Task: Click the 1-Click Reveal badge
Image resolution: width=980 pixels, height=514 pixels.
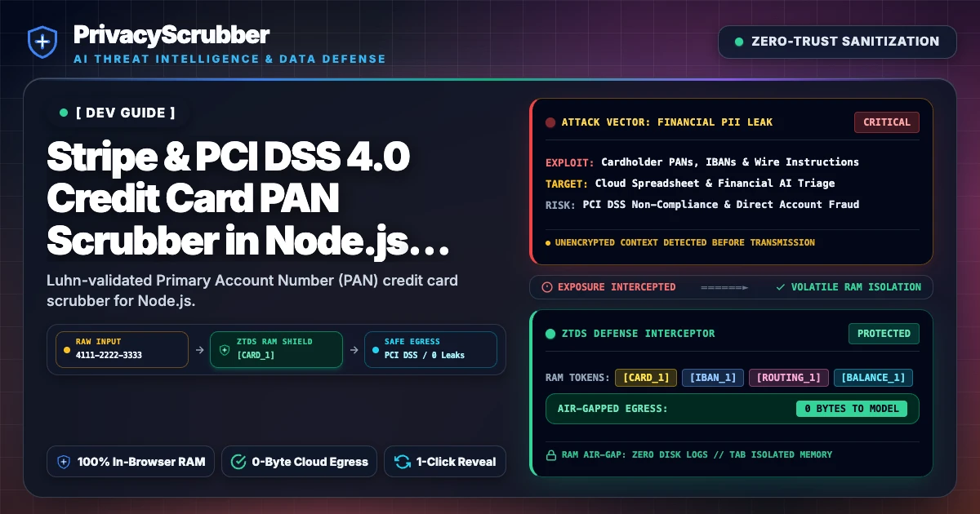Action: [x=445, y=462]
